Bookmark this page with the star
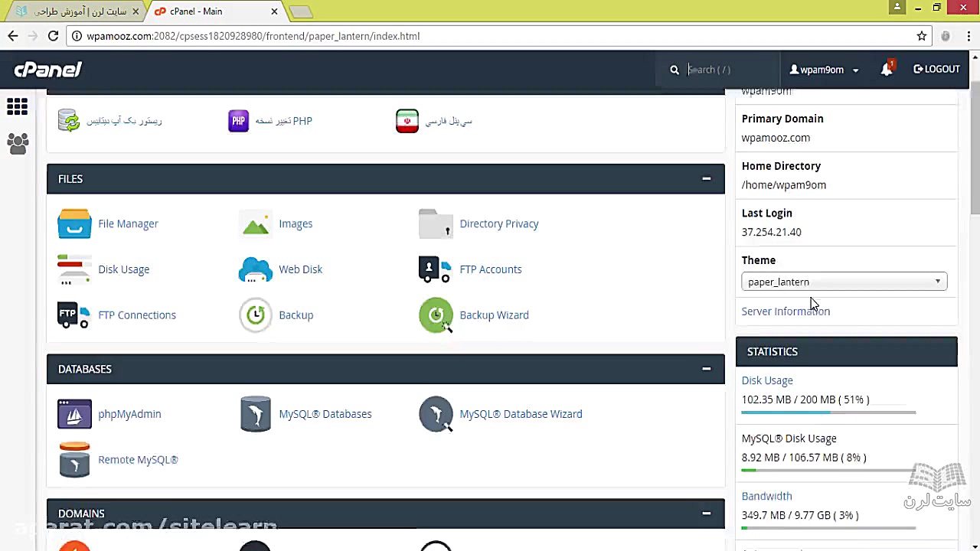The width and height of the screenshot is (980, 551). tap(922, 36)
